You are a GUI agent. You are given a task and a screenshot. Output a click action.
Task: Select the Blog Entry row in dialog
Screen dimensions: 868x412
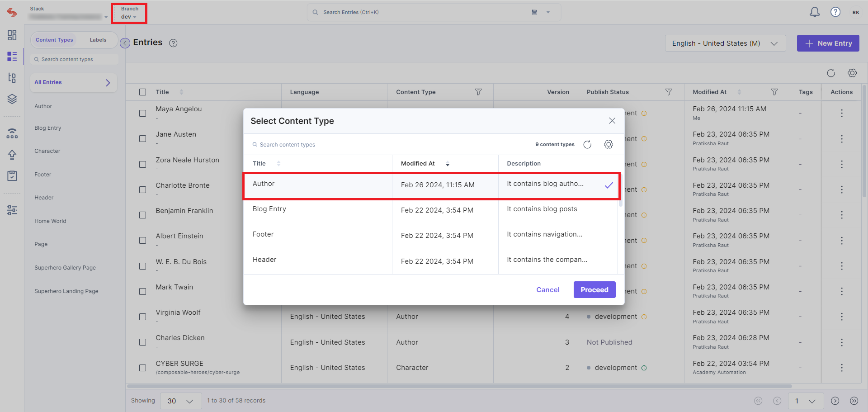pos(431,211)
